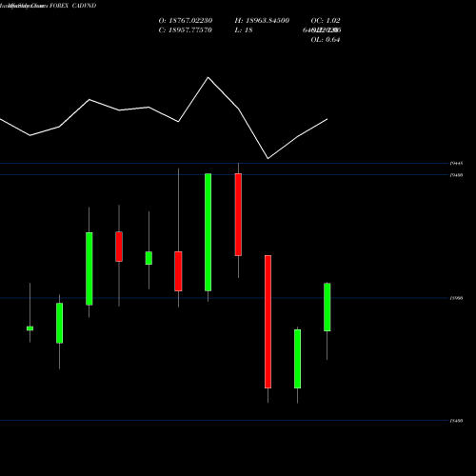
Task: Click the FOREX CADVND chart title
Action: 72,6
